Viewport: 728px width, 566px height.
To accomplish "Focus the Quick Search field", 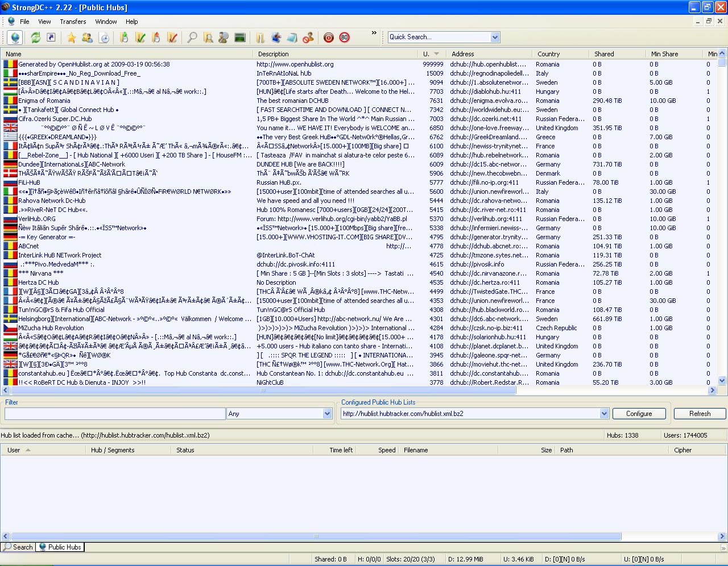I will [439, 37].
